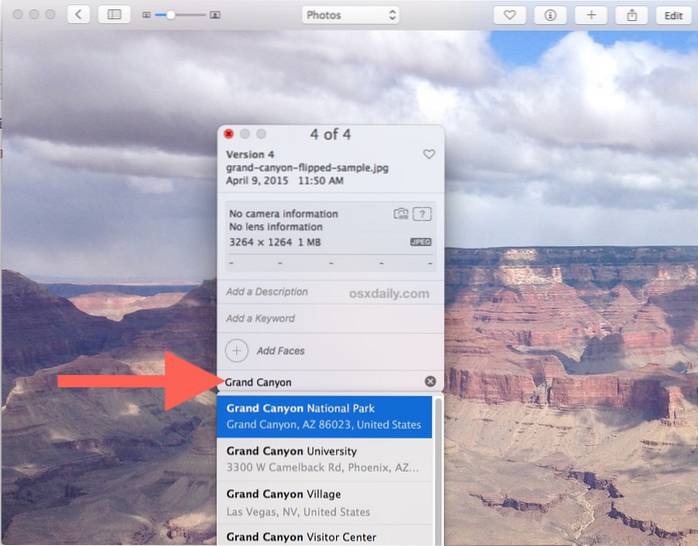Click the Get Info toolbar button
Viewport: 698px width, 546px height.
tap(550, 15)
